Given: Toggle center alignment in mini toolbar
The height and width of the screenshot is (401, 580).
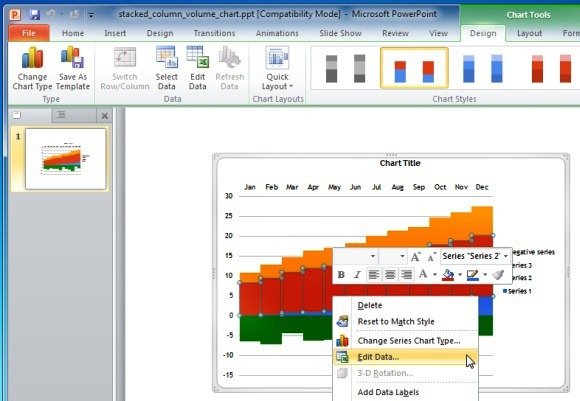Looking at the screenshot, I should pos(390,274).
